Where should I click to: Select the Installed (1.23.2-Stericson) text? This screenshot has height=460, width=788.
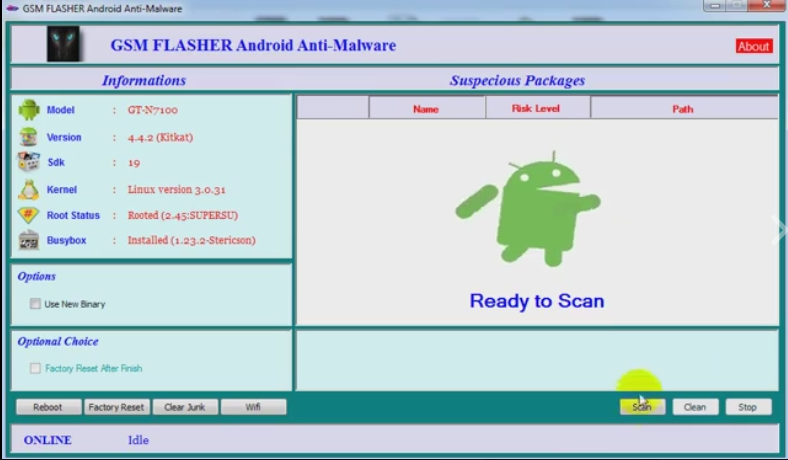191,240
